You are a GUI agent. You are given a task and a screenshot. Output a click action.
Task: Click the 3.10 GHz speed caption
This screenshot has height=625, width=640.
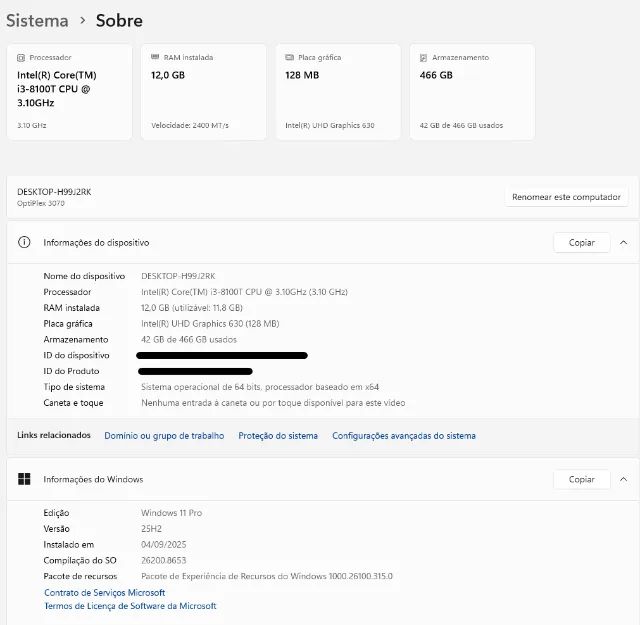(31, 125)
